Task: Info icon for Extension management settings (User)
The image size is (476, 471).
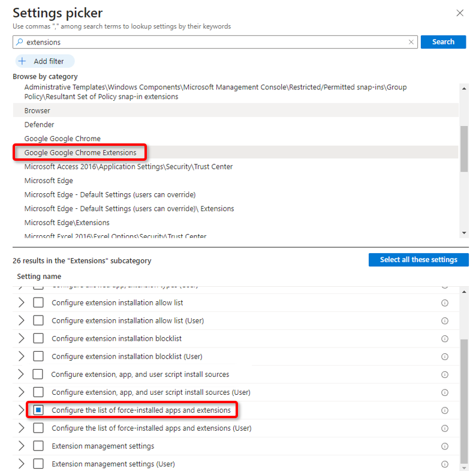Action: click(x=445, y=464)
